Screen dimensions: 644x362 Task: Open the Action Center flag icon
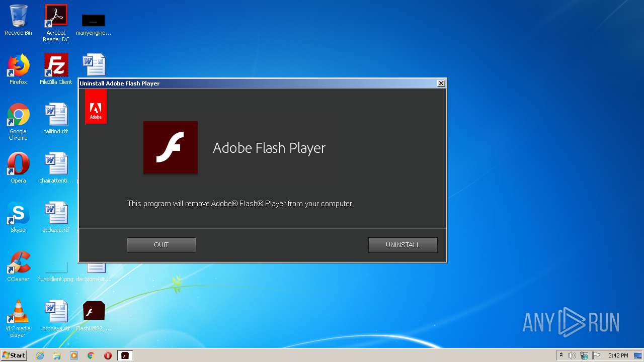[596, 355]
